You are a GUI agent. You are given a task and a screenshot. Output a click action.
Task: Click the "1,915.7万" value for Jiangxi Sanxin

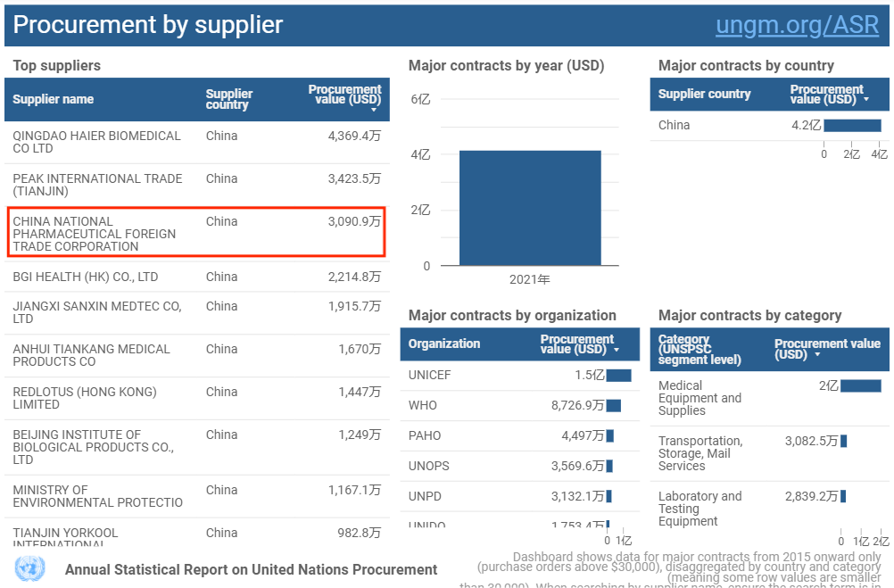point(354,306)
